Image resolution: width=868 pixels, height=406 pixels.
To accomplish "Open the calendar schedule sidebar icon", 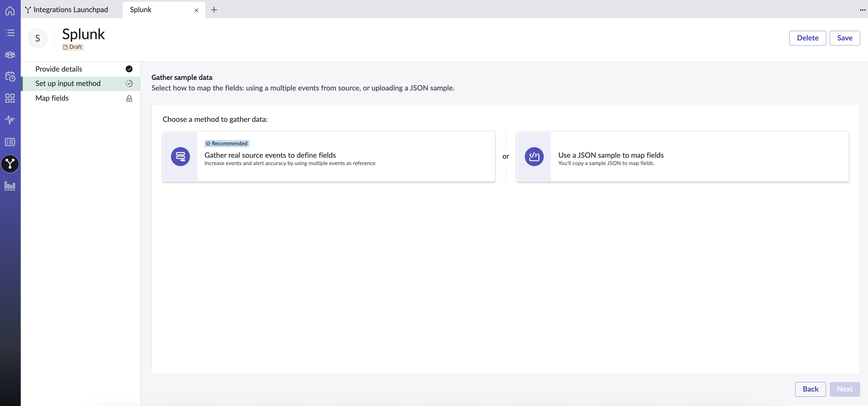I will pos(10,76).
